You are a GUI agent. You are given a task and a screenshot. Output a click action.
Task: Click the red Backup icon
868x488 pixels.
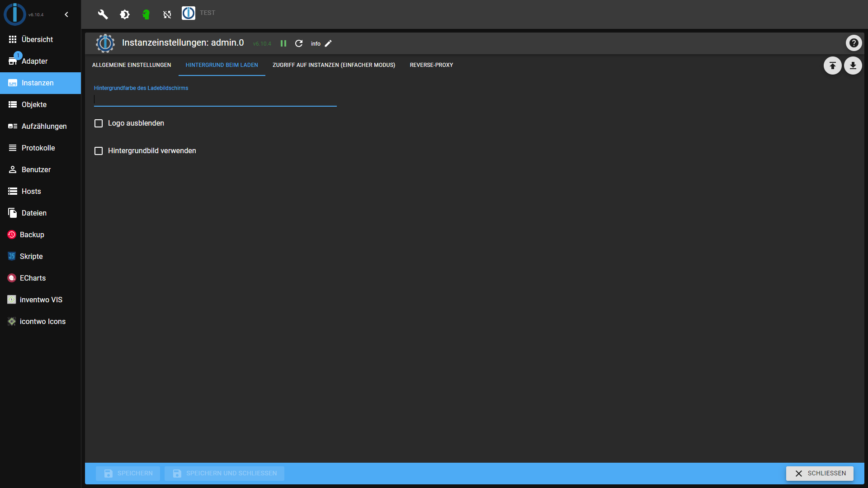tap(12, 235)
